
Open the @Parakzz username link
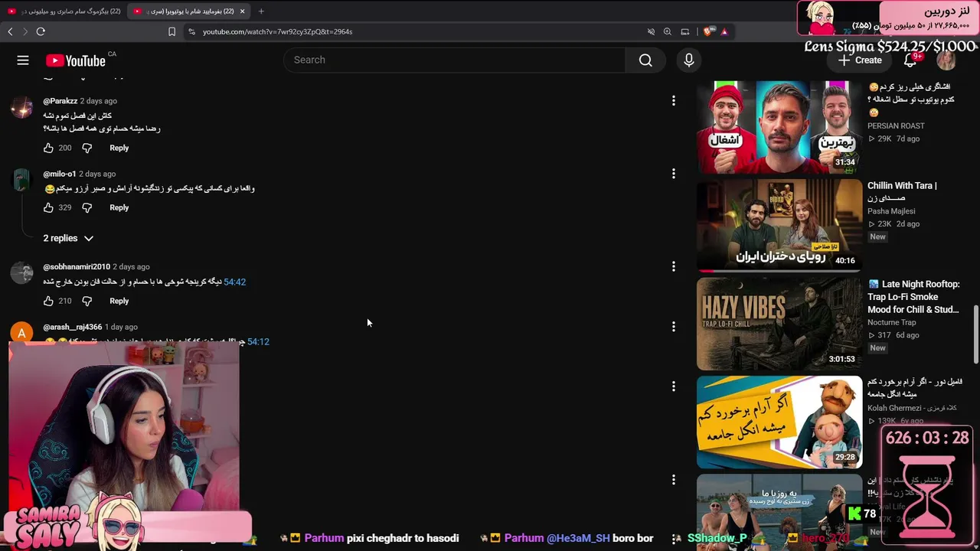(60, 101)
